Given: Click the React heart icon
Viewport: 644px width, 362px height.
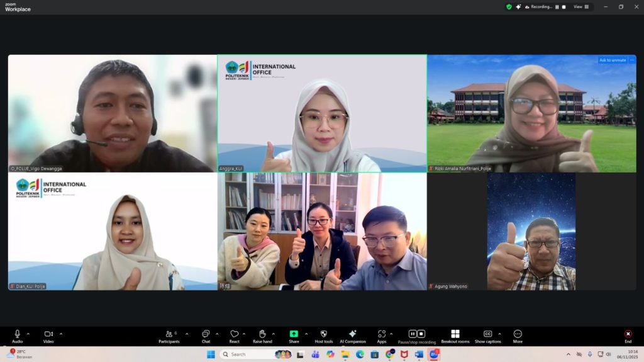Looking at the screenshot, I should click(x=234, y=334).
